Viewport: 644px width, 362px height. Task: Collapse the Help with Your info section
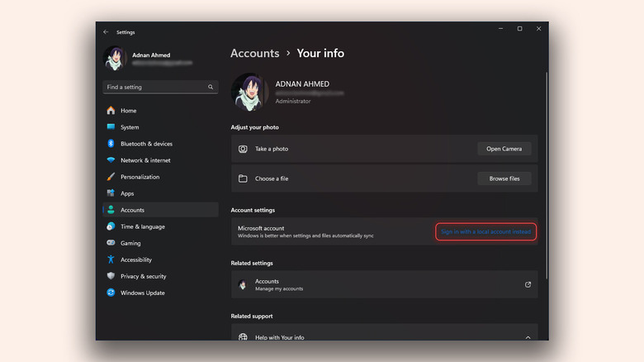tap(528, 337)
